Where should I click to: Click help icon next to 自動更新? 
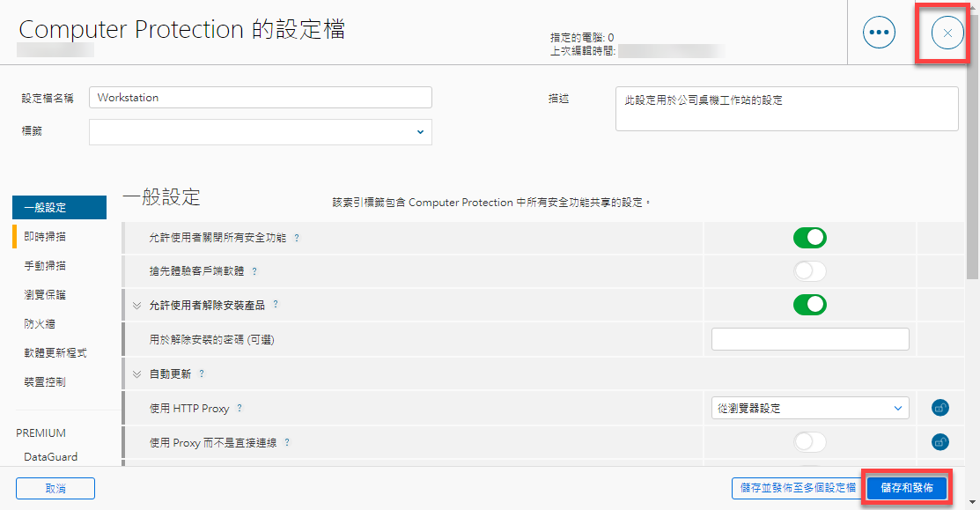pos(202,373)
